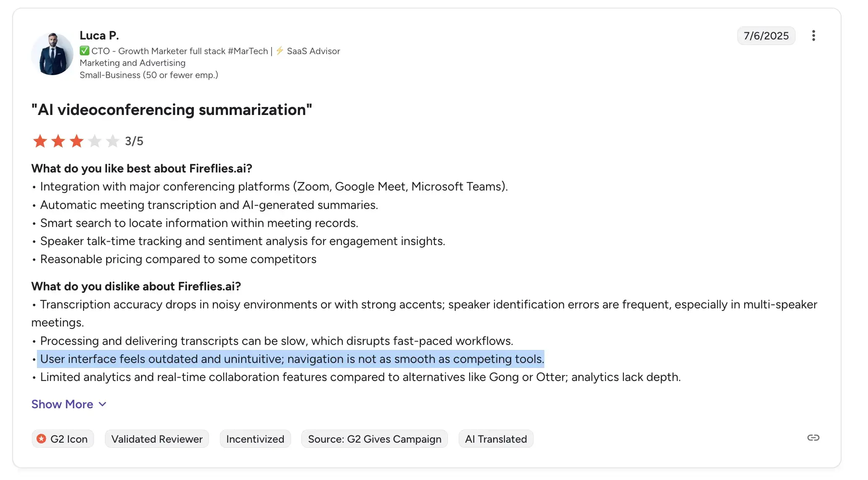Click the Validated Reviewer tag

(157, 439)
